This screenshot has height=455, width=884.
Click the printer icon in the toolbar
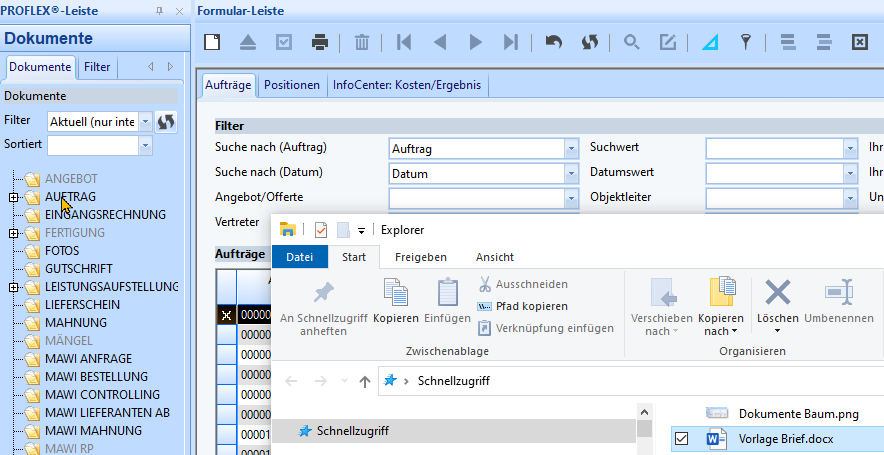pos(320,42)
